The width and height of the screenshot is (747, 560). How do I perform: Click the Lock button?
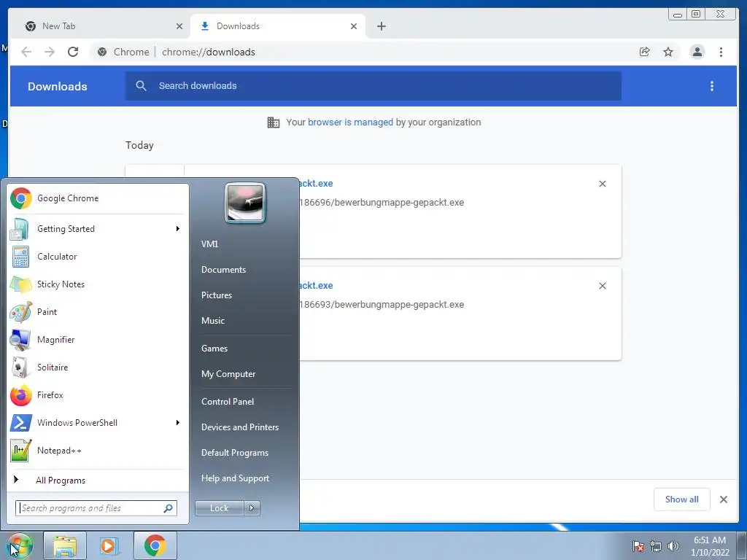pyautogui.click(x=220, y=508)
